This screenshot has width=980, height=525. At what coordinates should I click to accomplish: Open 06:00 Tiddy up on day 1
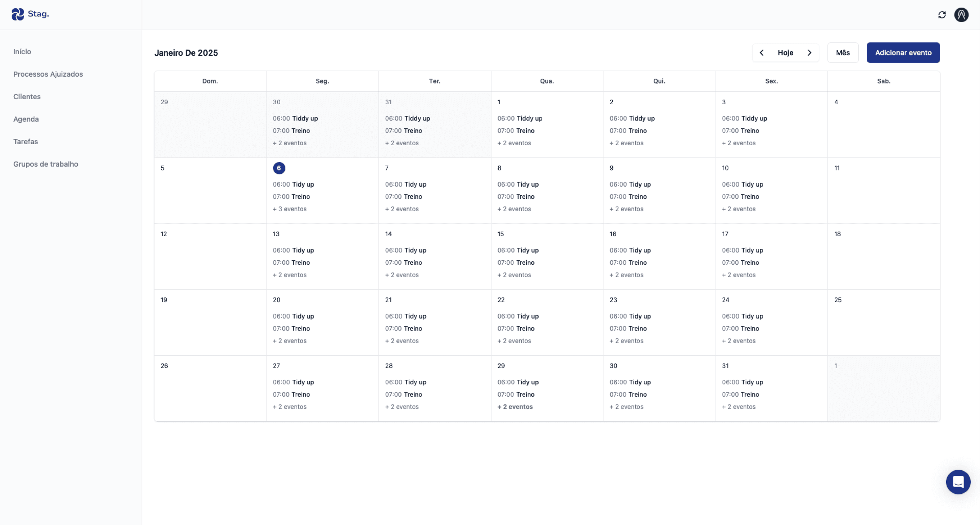click(520, 119)
